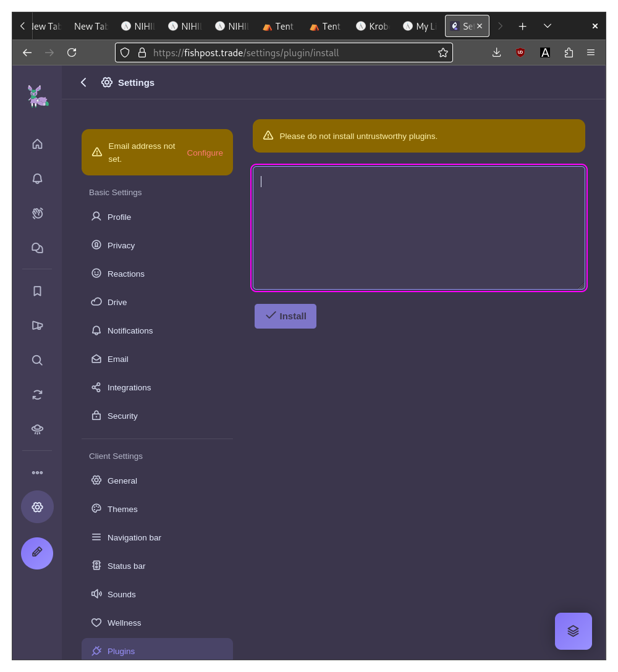Open Email settings

pos(158,359)
